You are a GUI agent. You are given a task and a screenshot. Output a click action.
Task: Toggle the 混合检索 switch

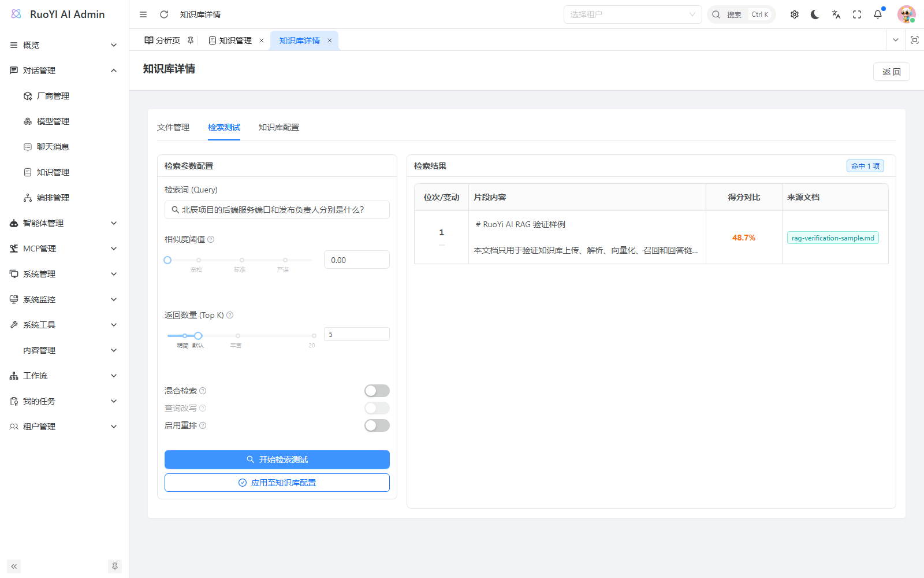click(x=377, y=391)
